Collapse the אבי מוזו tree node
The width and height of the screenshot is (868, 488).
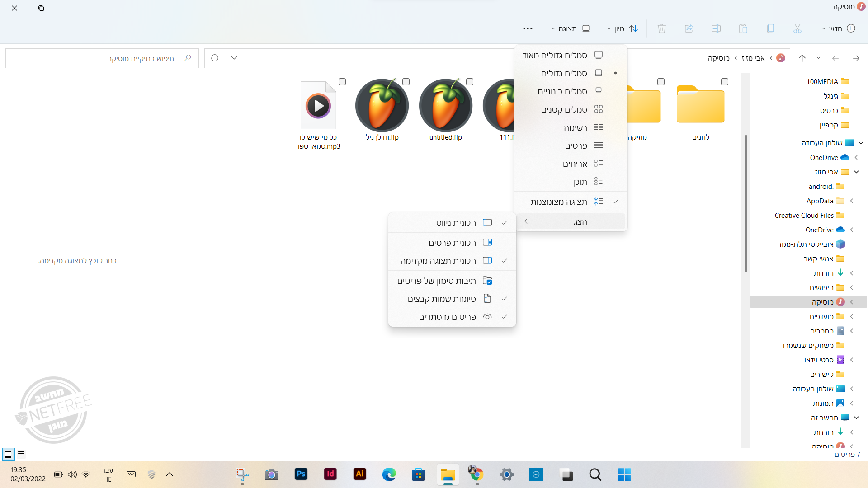coord(856,172)
